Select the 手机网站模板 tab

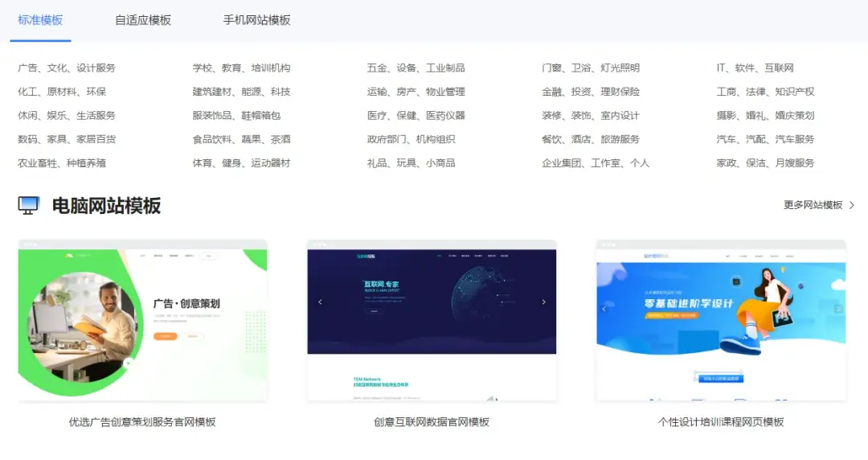257,20
